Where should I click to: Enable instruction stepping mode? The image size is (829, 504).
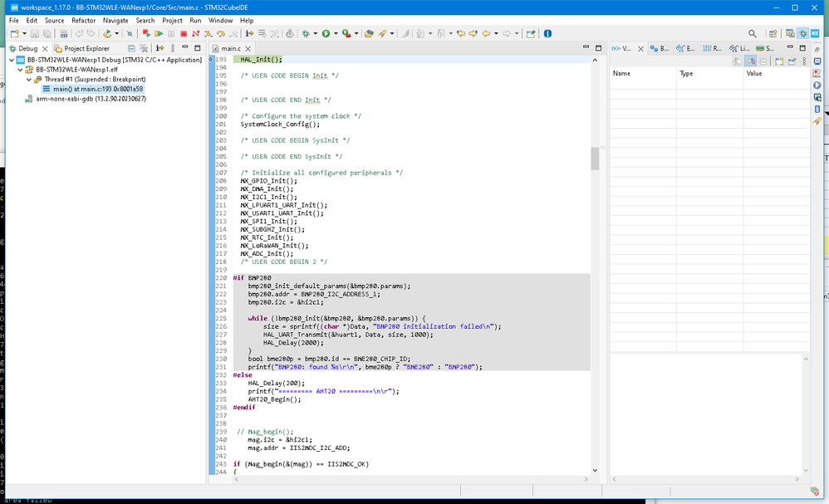pyautogui.click(x=247, y=34)
